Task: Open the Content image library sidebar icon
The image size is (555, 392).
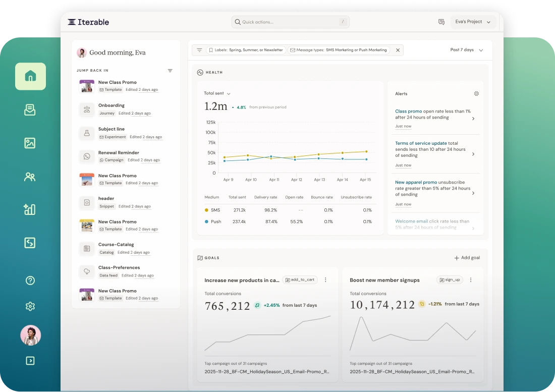Action: tap(30, 143)
